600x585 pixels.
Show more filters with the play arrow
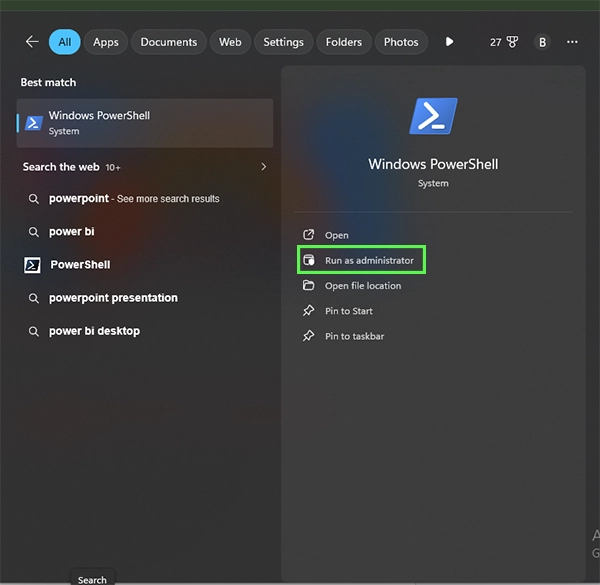pos(450,41)
